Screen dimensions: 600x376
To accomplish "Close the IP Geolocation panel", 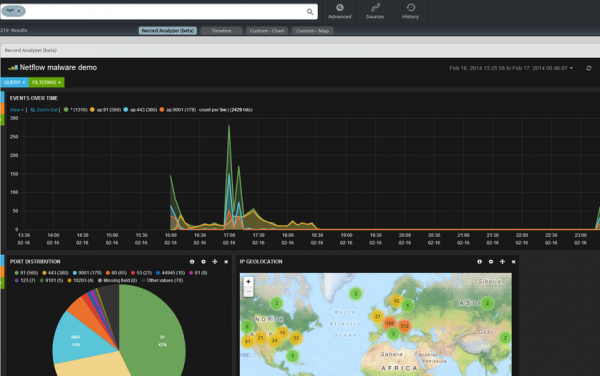I will [514, 262].
